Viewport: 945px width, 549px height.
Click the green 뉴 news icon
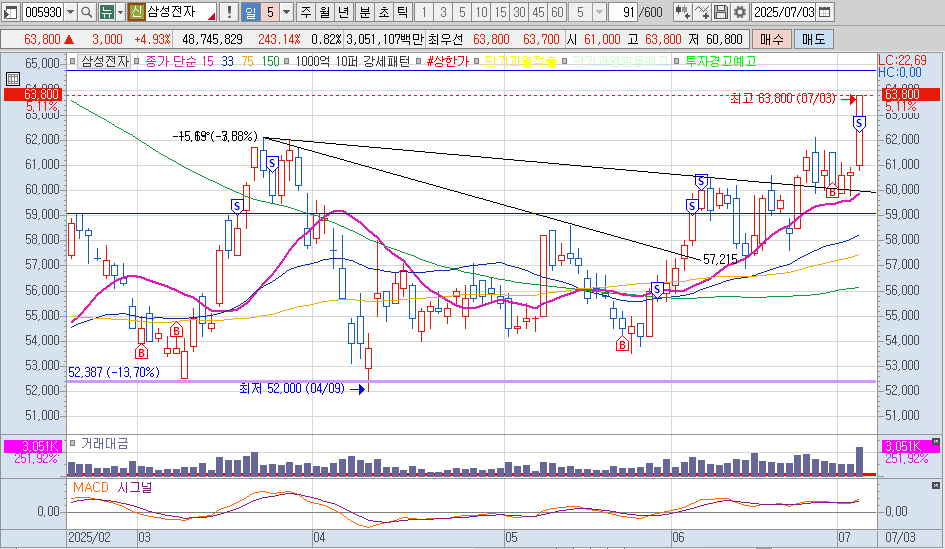pyautogui.click(x=107, y=11)
